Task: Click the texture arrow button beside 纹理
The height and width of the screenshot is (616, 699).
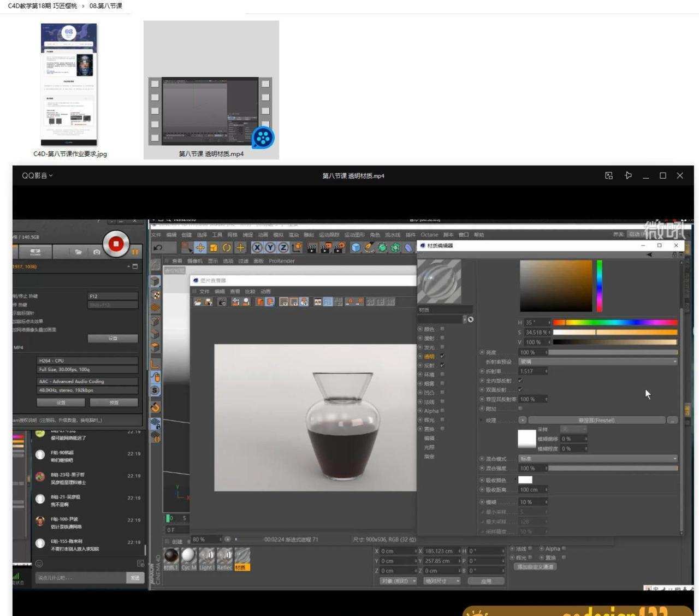Action: point(523,420)
